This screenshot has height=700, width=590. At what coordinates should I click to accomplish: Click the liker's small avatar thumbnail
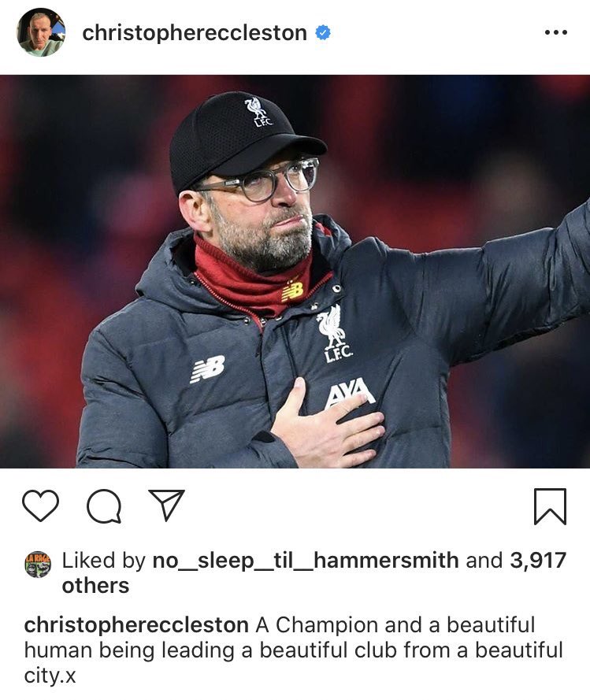(38, 565)
